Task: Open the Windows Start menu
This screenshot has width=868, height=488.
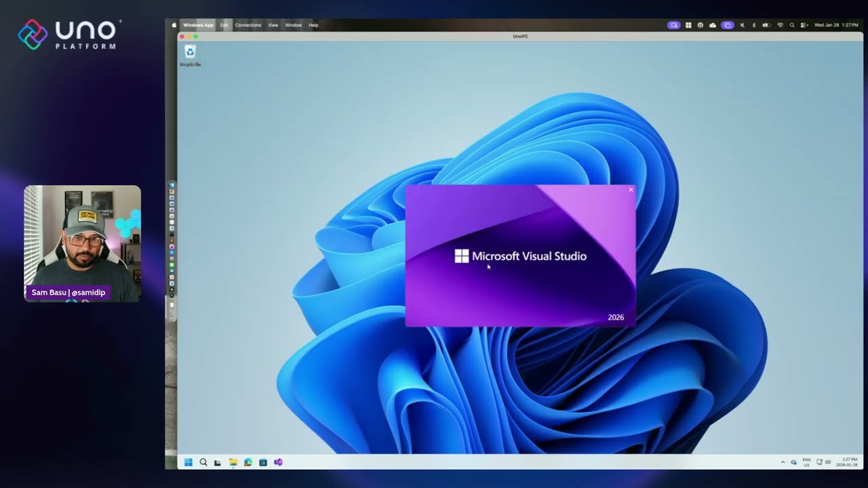Action: [189, 462]
